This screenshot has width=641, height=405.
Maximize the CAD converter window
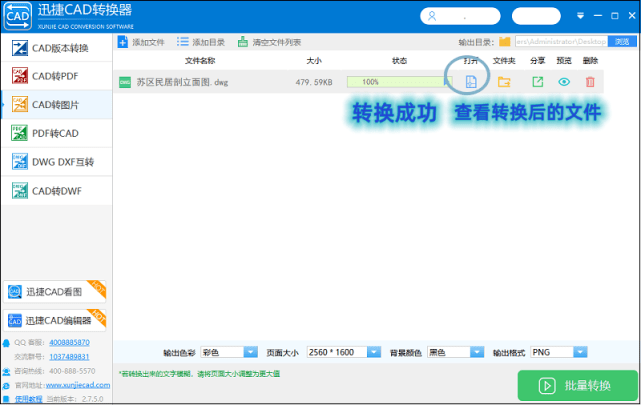(x=614, y=16)
